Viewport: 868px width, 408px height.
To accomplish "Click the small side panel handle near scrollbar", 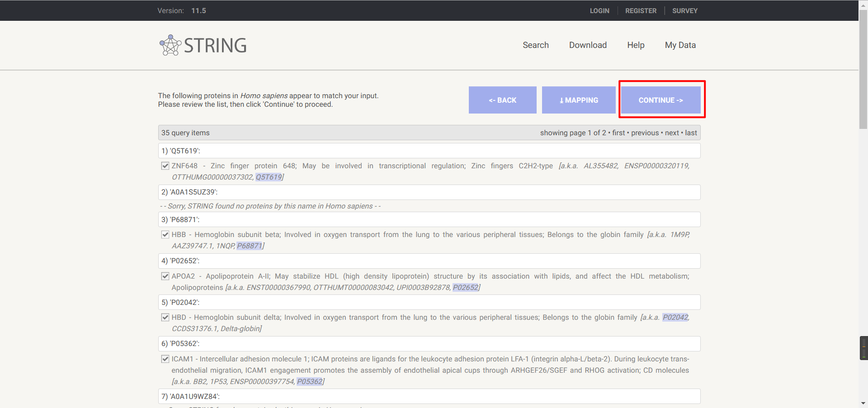I will pos(863,348).
